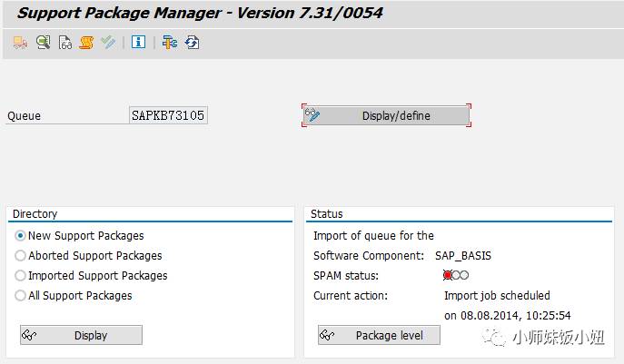
Task: Click the Display button under Directory
Action: point(81,335)
